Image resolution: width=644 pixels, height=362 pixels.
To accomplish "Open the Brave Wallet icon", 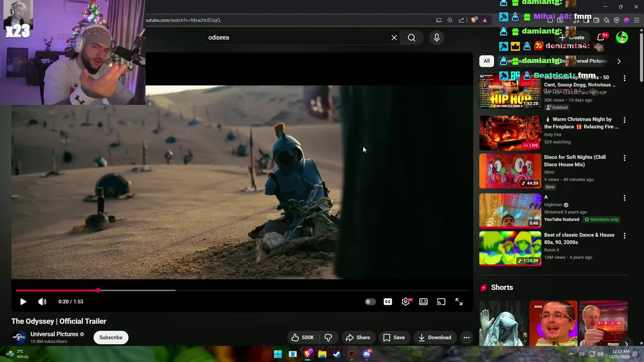I will [x=596, y=20].
